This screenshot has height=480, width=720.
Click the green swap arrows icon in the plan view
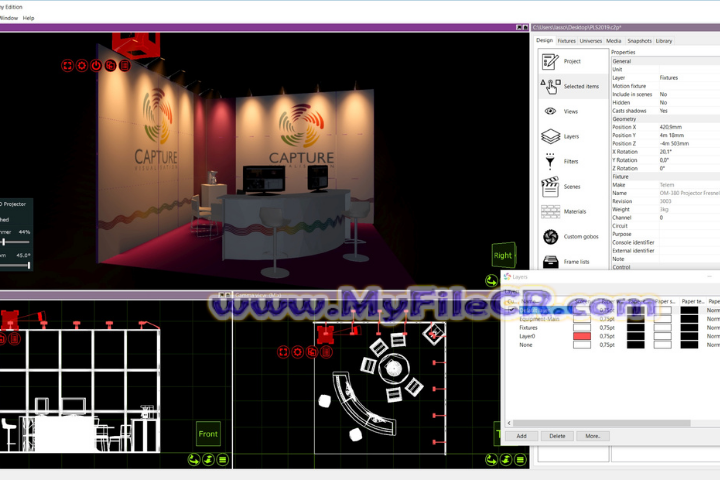[506, 459]
